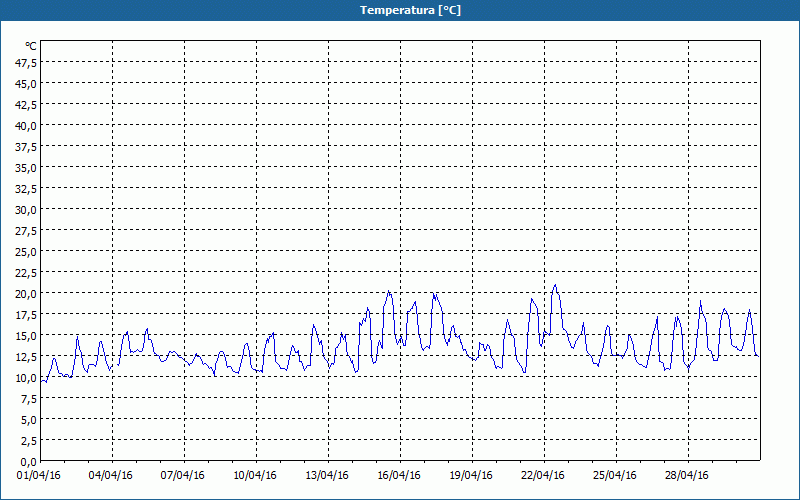This screenshot has width=800, height=500.
Task: Click the highest temperature peak after 22/04/16
Action: pos(555,286)
